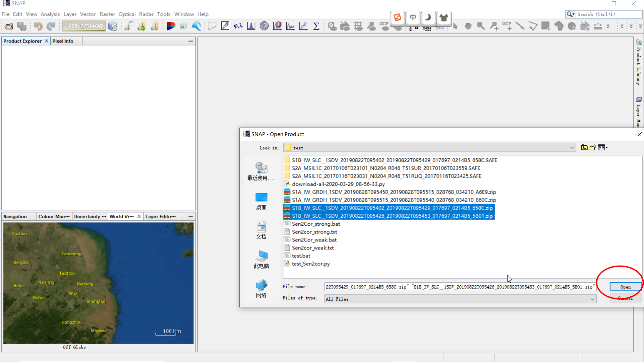Image resolution: width=644 pixels, height=362 pixels.
Task: Expand the toolbar overflow chevron after ruler
Action: point(608,26)
